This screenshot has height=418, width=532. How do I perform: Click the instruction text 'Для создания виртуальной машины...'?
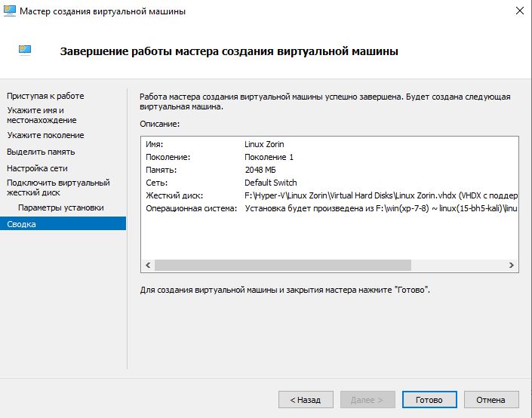coord(285,290)
